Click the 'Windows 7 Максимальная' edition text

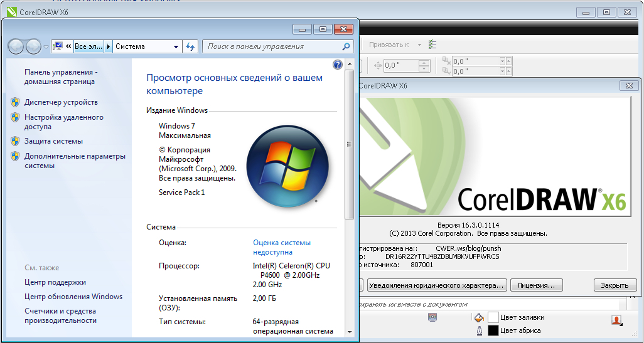pos(185,130)
